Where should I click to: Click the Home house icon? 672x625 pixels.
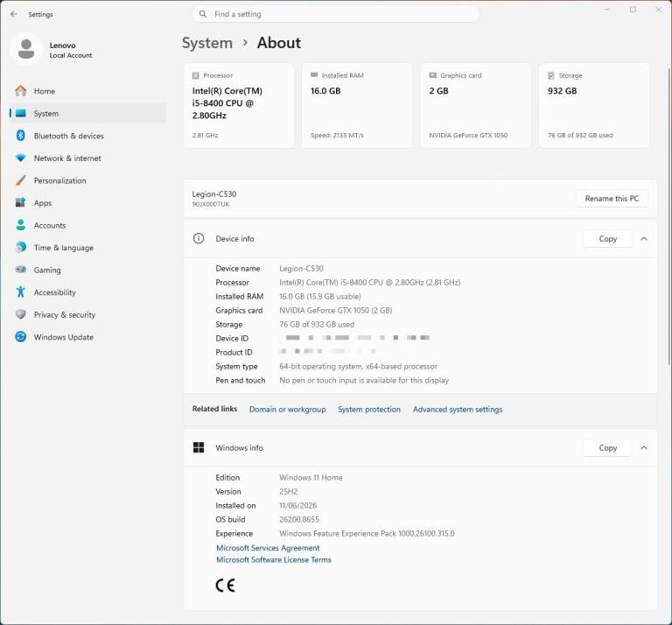click(x=21, y=91)
